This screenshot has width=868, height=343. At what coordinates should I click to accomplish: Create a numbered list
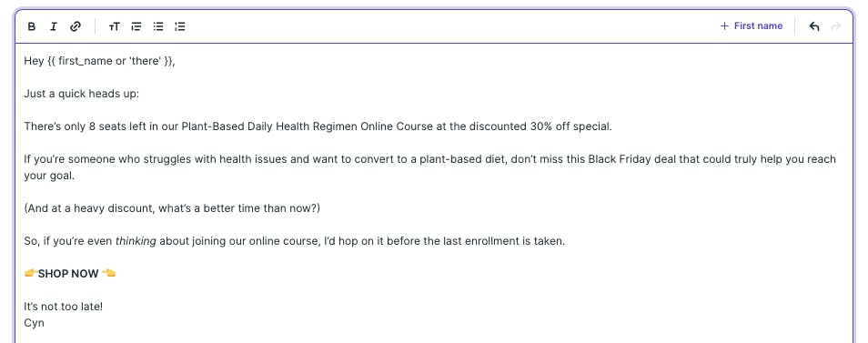(x=180, y=26)
